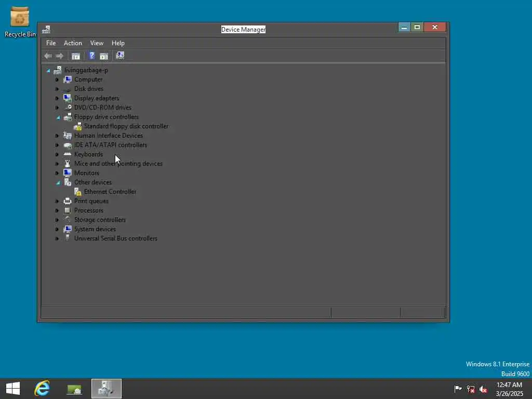Click Universal Serial Bus controllers icon
The width and height of the screenshot is (532, 399).
tap(68, 238)
